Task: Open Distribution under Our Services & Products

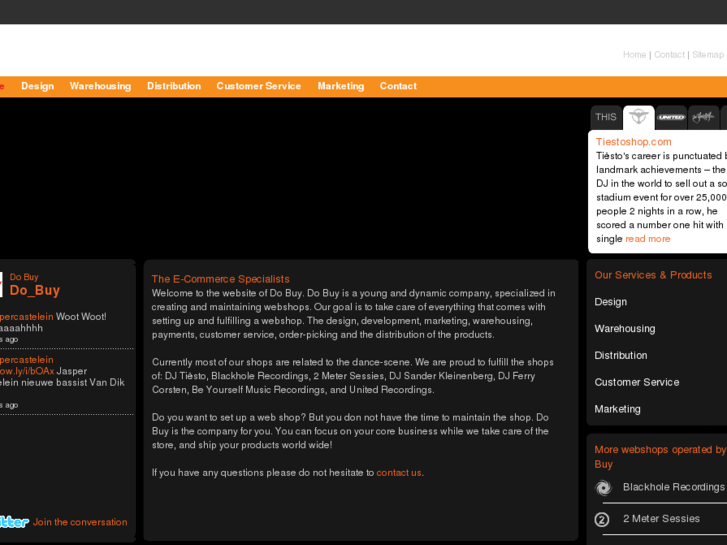Action: [621, 356]
